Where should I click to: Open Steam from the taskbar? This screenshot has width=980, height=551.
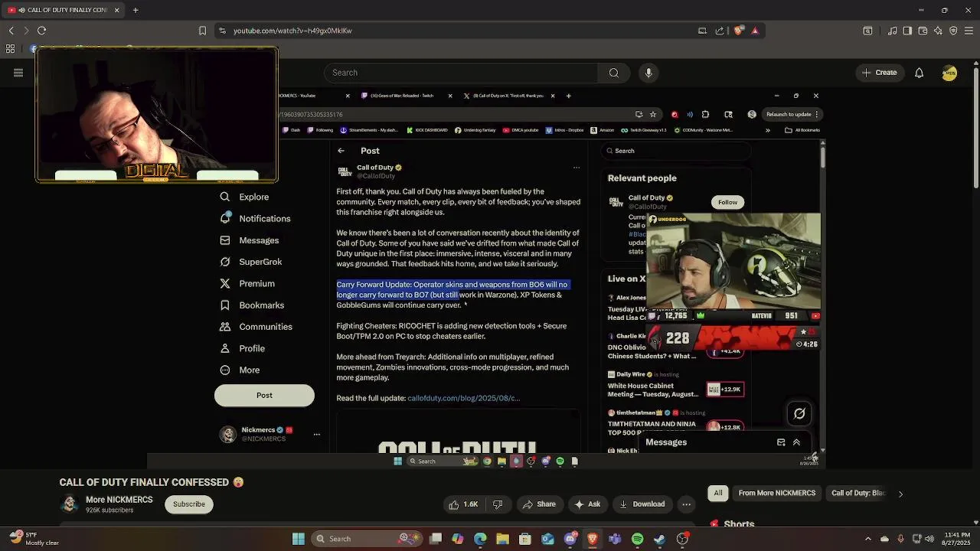coord(660,539)
